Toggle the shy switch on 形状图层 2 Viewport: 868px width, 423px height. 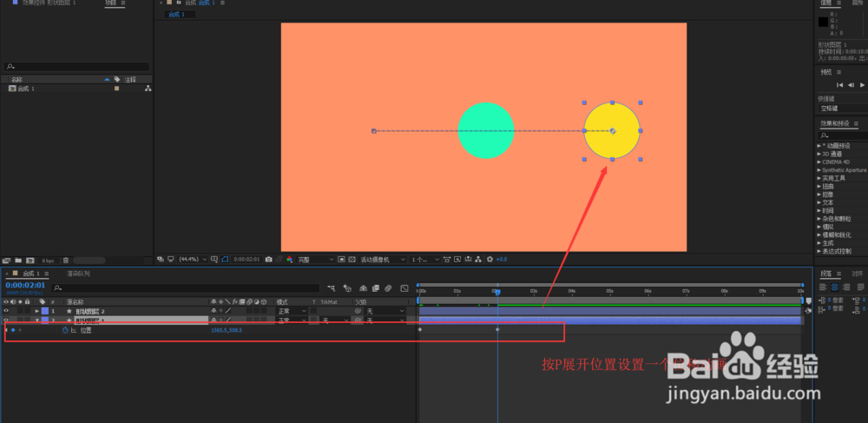pos(214,311)
